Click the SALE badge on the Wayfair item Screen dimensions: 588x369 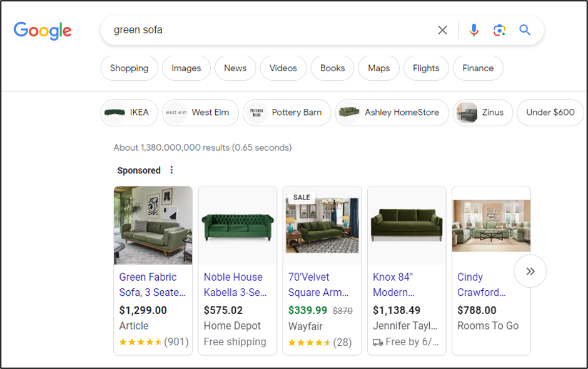302,197
